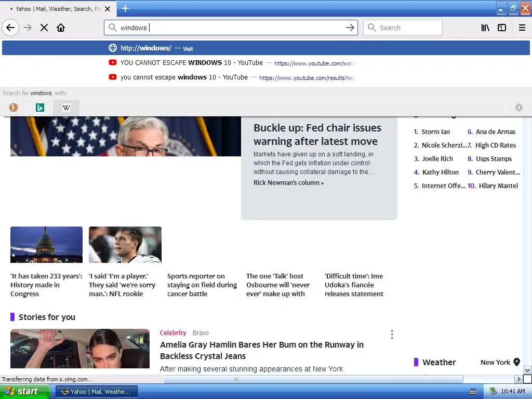Open 'Talk' host Osbourne story
This screenshot has width=532, height=399.
(278, 285)
